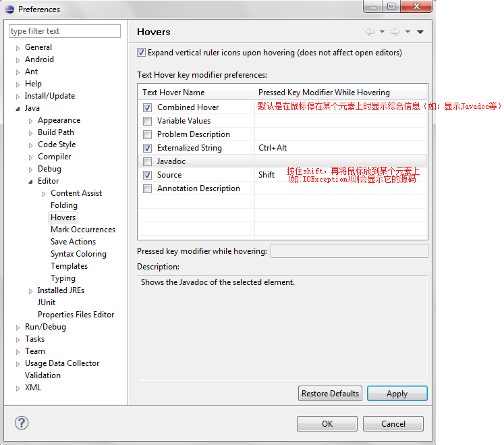504x445 pixels.
Task: Expand the General tree node
Action: tap(18, 48)
